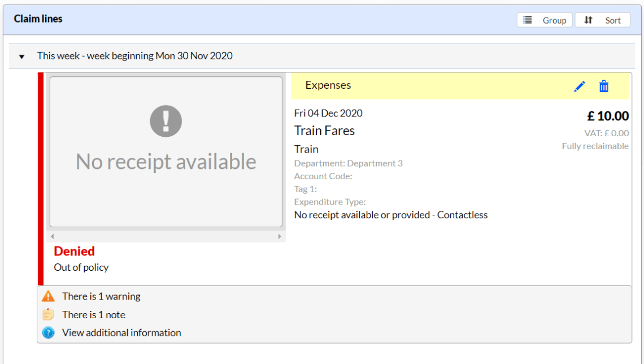Click the blue question mark information icon
The width and height of the screenshot is (644, 364).
click(x=48, y=333)
